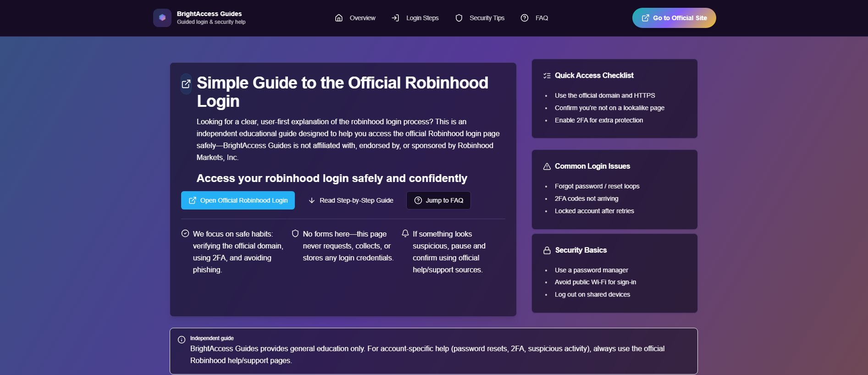Click Open Official Robinhood Login button

tap(238, 200)
